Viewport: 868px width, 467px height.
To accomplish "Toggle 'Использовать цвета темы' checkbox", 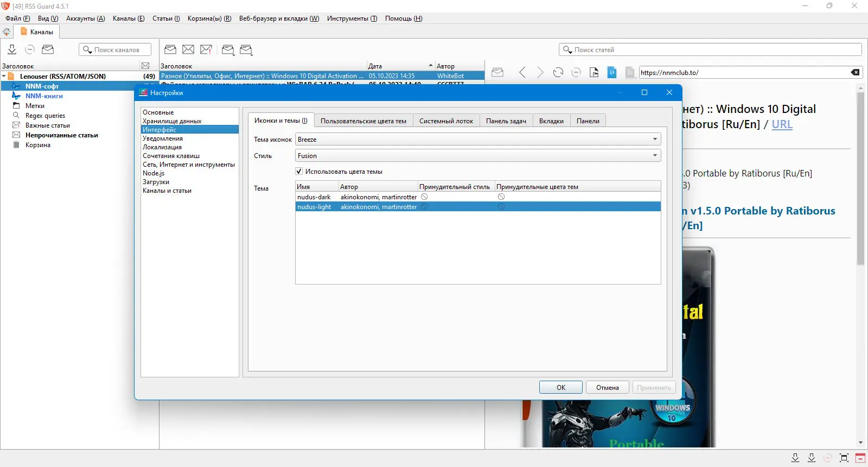I will coord(299,172).
